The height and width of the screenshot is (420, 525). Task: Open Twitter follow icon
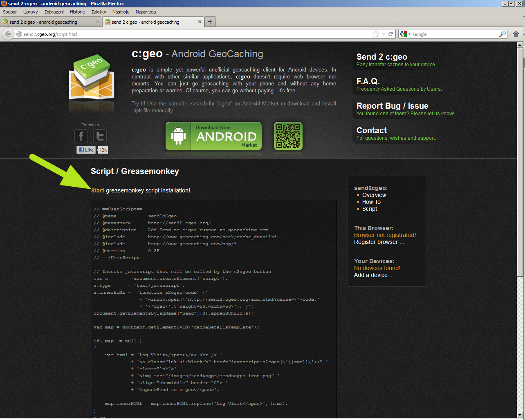pos(100,136)
